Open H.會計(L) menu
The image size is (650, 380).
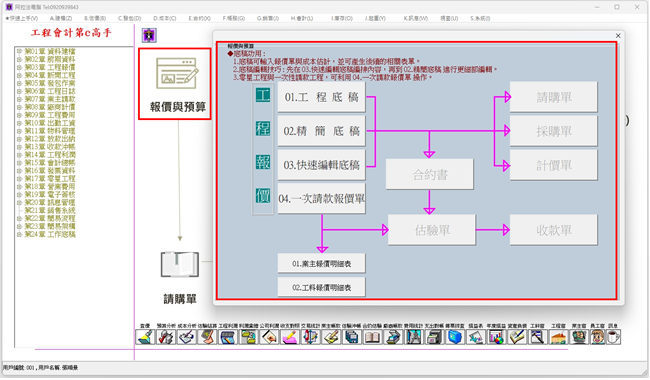(302, 18)
